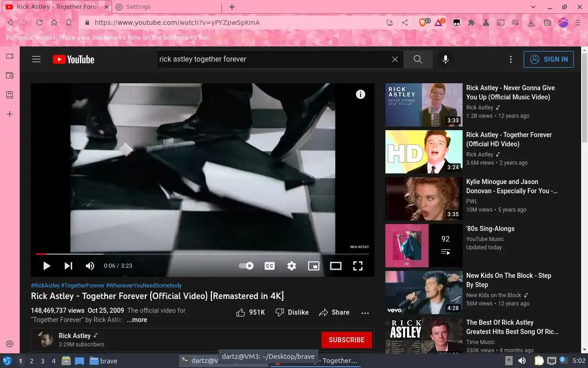Expand the description with ...more
The width and height of the screenshot is (588, 368).
pos(137,320)
